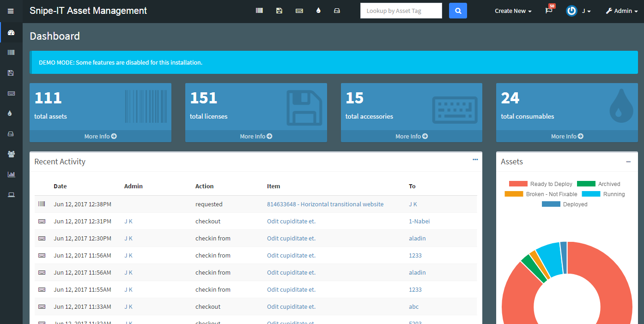Screen dimensions: 644x324
Task: Open Reports from sidebar chart icon
Action: pos(11,174)
